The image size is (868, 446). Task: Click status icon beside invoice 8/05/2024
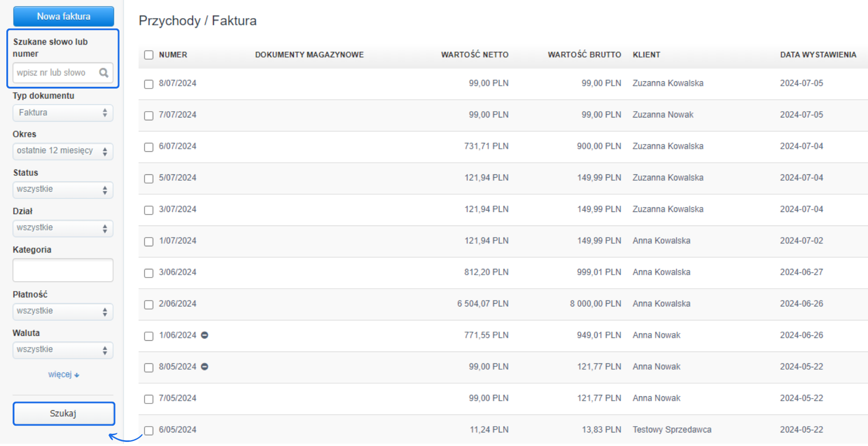coord(204,367)
